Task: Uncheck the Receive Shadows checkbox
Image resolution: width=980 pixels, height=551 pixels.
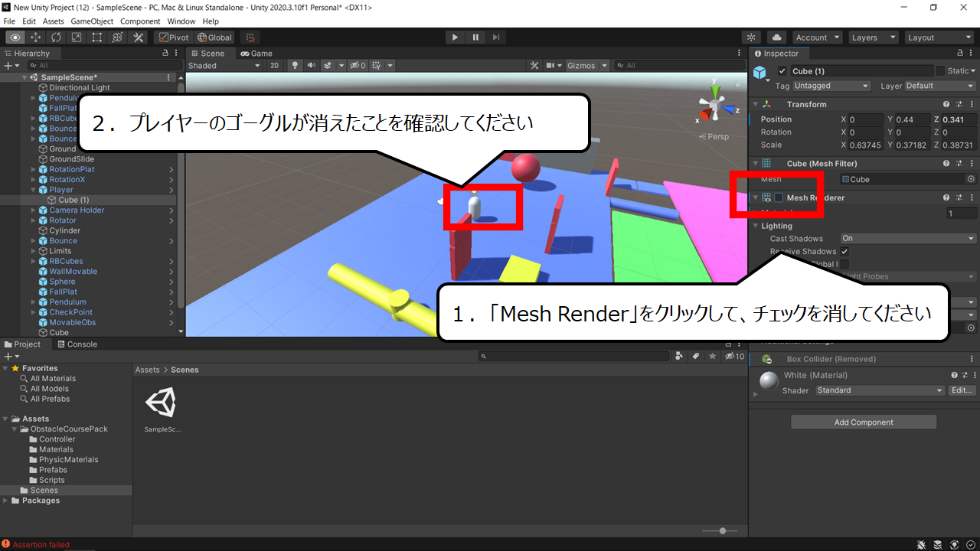Action: pyautogui.click(x=844, y=251)
